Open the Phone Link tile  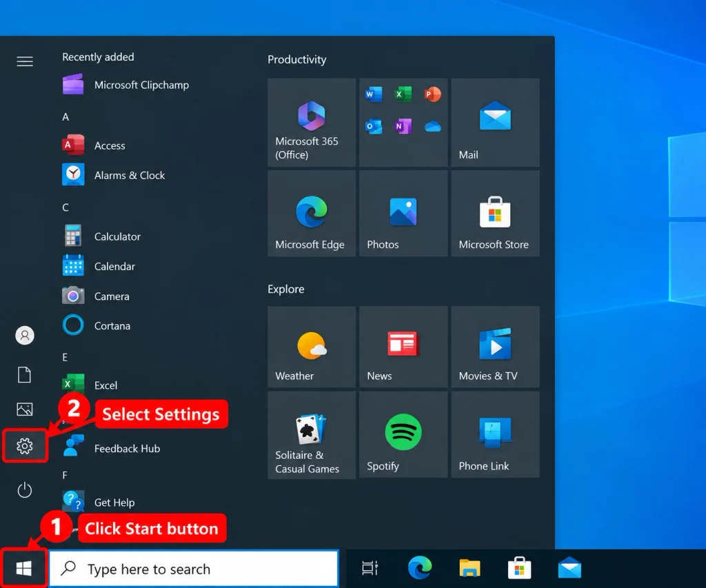click(x=495, y=435)
